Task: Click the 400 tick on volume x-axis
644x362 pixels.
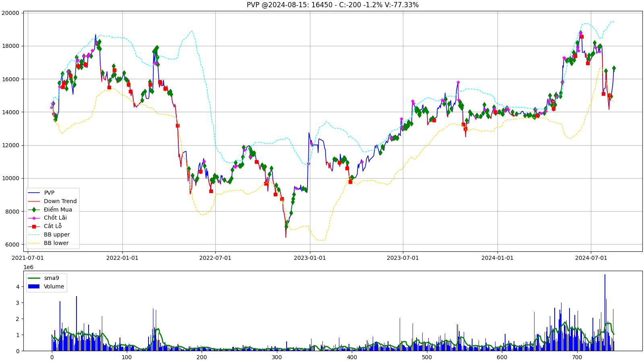Action: (352, 357)
